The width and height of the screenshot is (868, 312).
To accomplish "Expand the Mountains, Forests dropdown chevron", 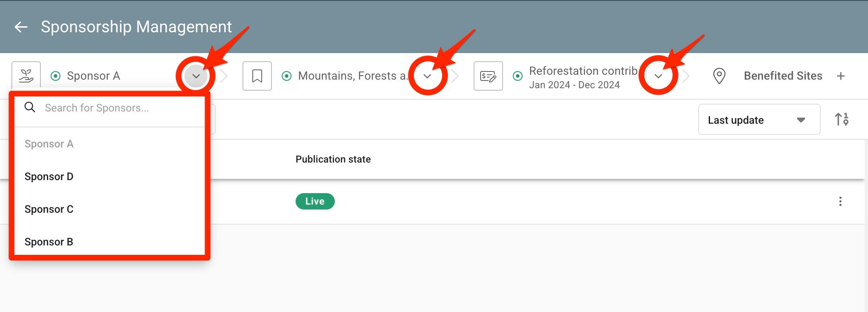I will (x=427, y=76).
